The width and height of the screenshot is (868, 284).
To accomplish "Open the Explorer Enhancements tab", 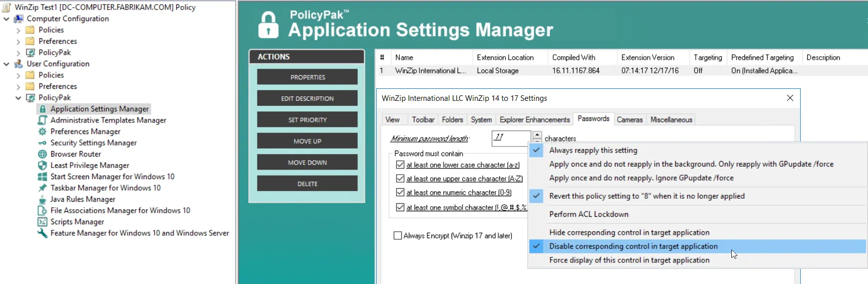I will 534,119.
